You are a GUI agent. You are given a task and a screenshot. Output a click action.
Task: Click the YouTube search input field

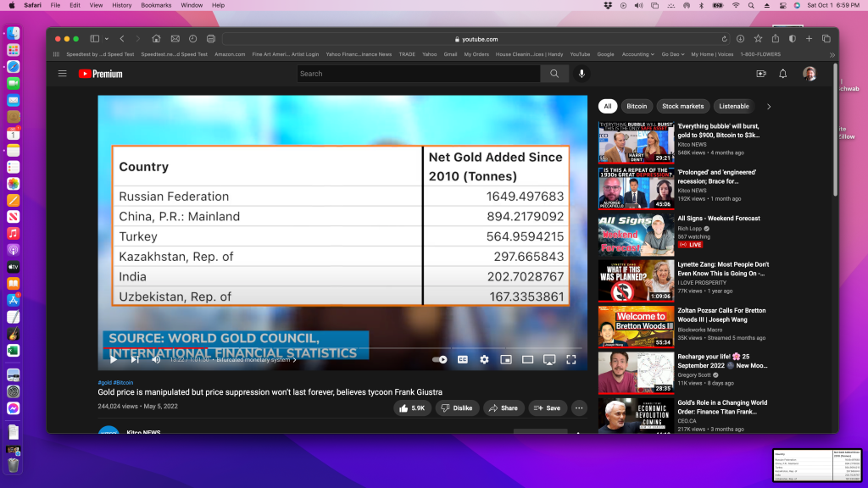418,74
